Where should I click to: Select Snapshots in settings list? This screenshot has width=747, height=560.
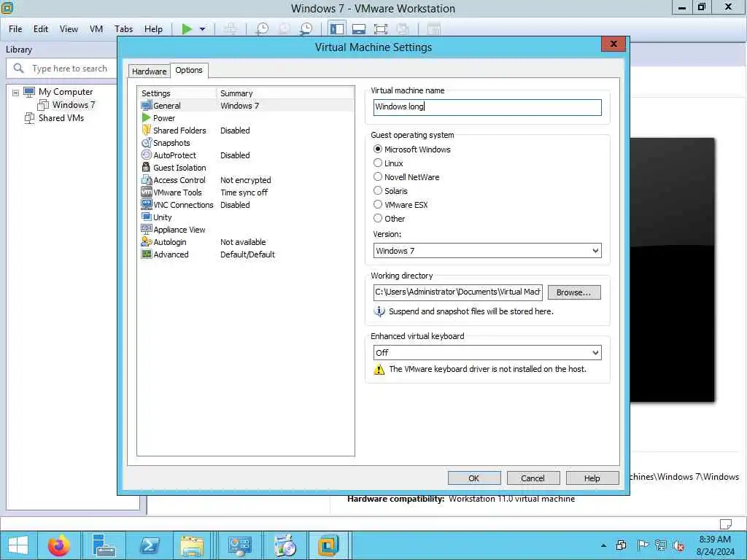point(246,143)
